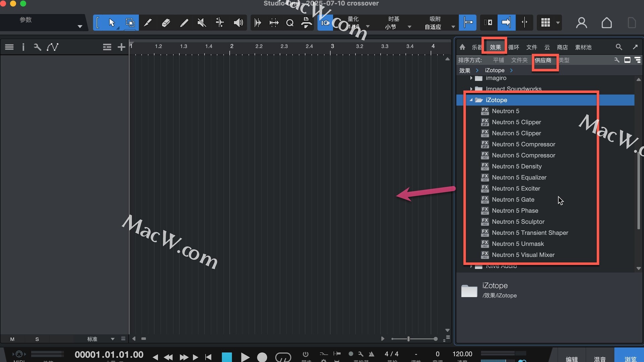Open the snap 自适应 dropdown
Viewport: 644px width, 362px height.
coord(453,27)
